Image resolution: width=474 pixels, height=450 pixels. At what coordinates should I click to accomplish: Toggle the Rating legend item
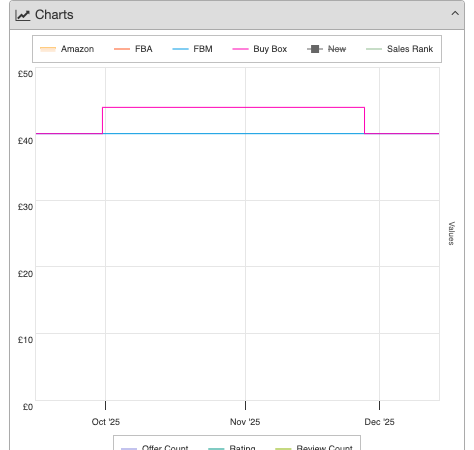point(232,447)
